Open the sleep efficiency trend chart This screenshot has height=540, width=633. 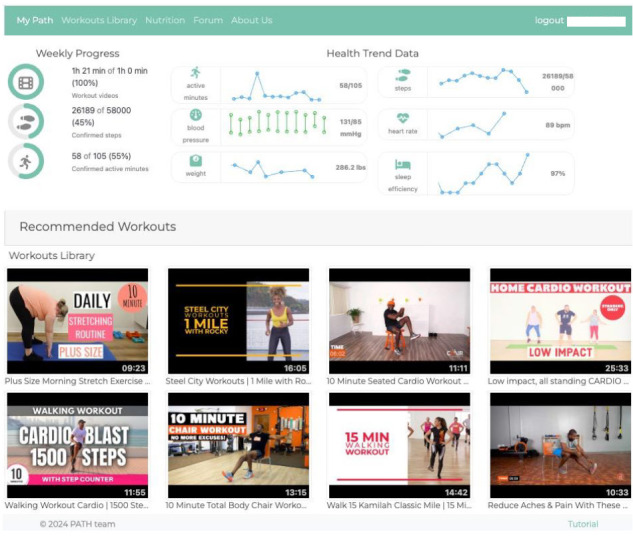(484, 174)
